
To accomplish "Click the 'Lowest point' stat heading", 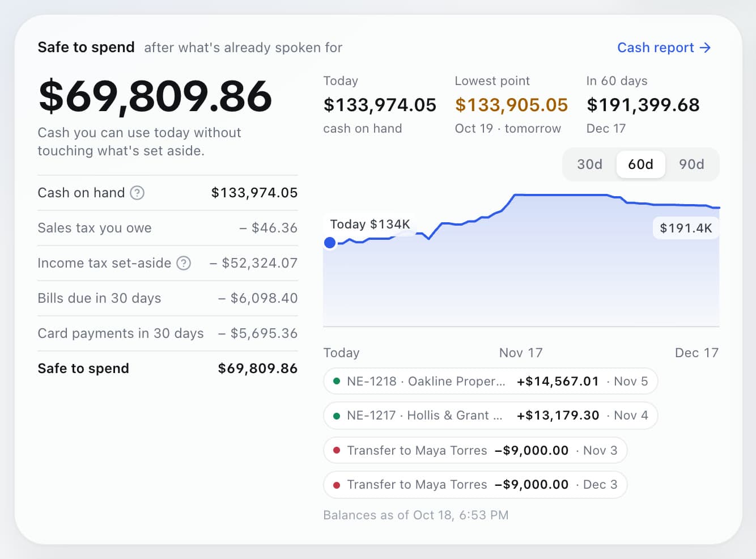I will [x=492, y=81].
